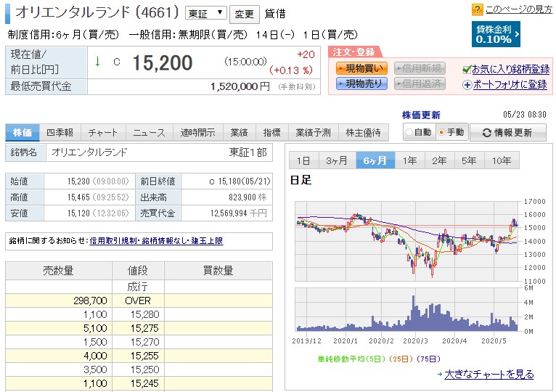This screenshot has width=556, height=392.
Task: Click the plus icon for portfolio registration
Action: (467, 85)
